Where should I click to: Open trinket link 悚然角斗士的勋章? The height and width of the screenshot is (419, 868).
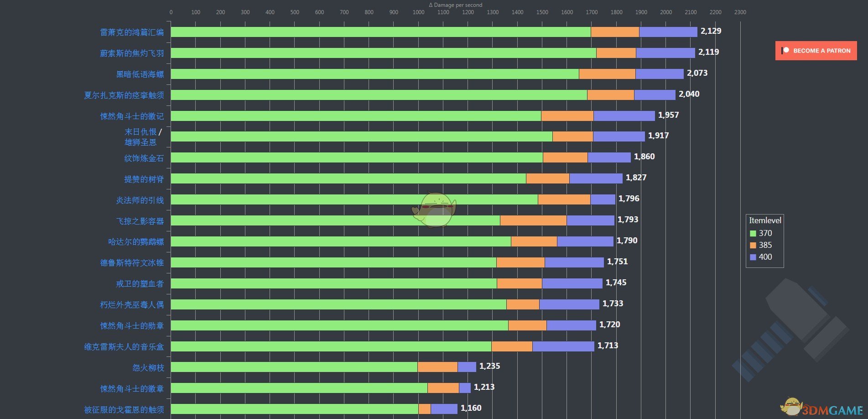pos(132,325)
